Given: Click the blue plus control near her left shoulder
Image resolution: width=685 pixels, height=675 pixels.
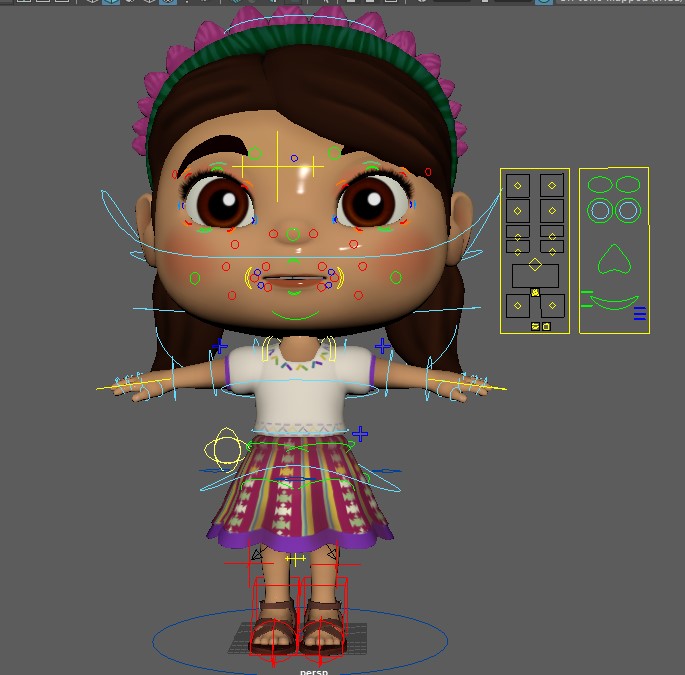Looking at the screenshot, I should point(383,346).
